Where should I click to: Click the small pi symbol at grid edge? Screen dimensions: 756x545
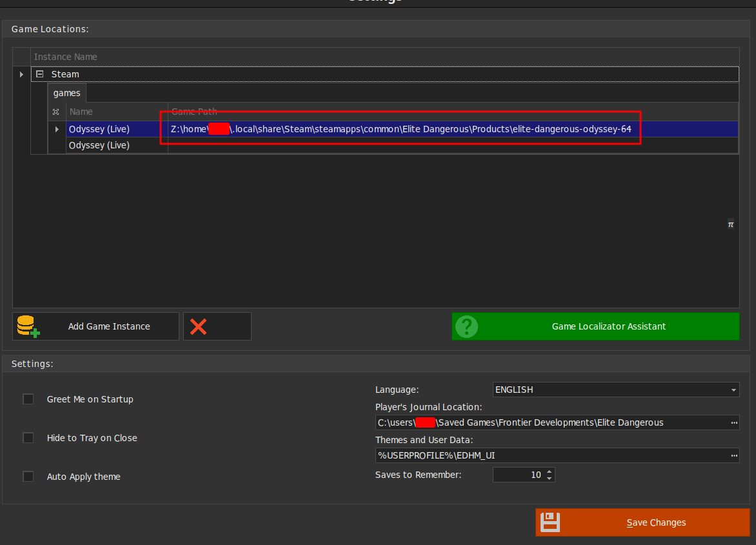tap(730, 224)
